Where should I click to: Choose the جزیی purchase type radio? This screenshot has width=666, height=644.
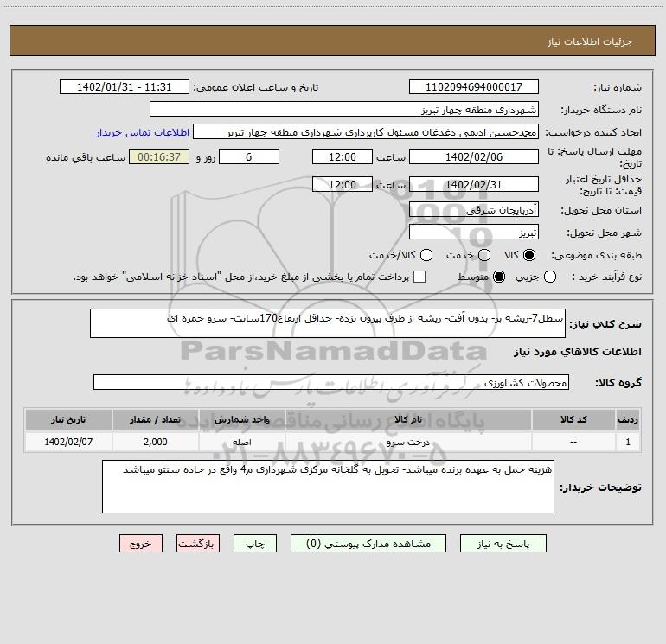[x=550, y=277]
